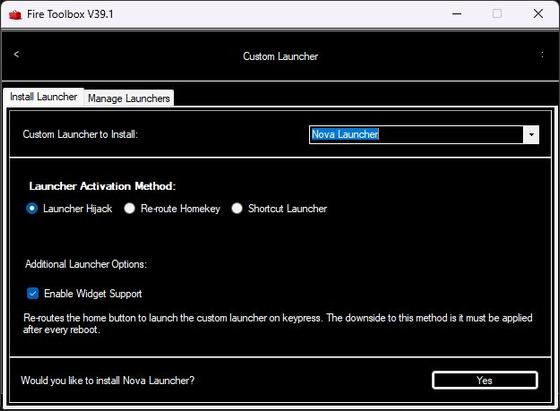The width and height of the screenshot is (560, 411).
Task: Open the Manage Launchers tab
Action: tap(129, 98)
